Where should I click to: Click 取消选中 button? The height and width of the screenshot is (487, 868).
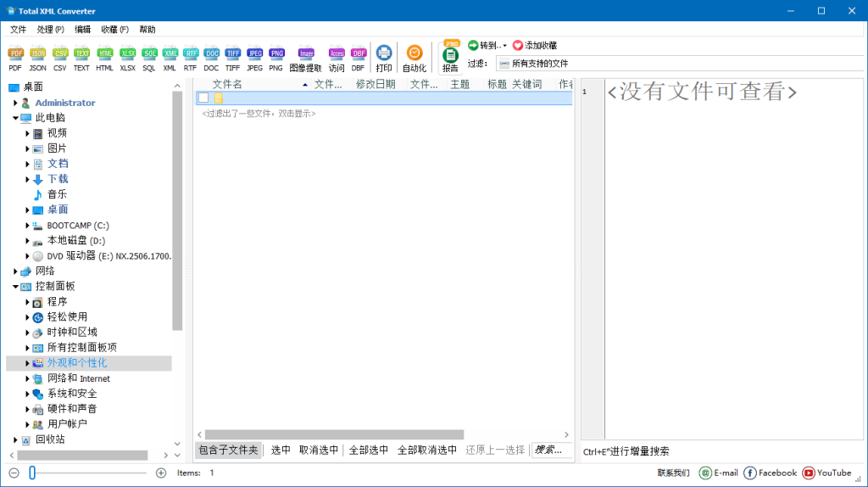(319, 450)
